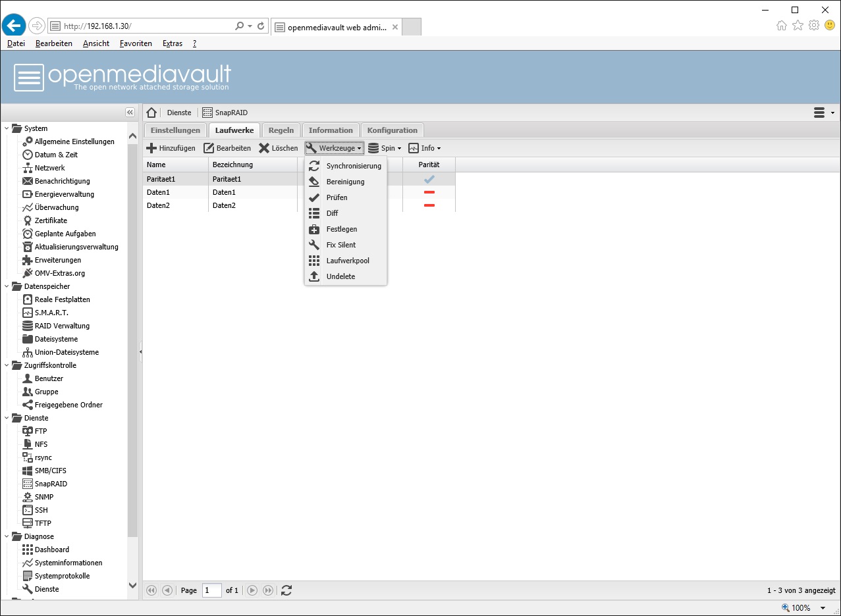Open new blank browser tab

[411, 26]
